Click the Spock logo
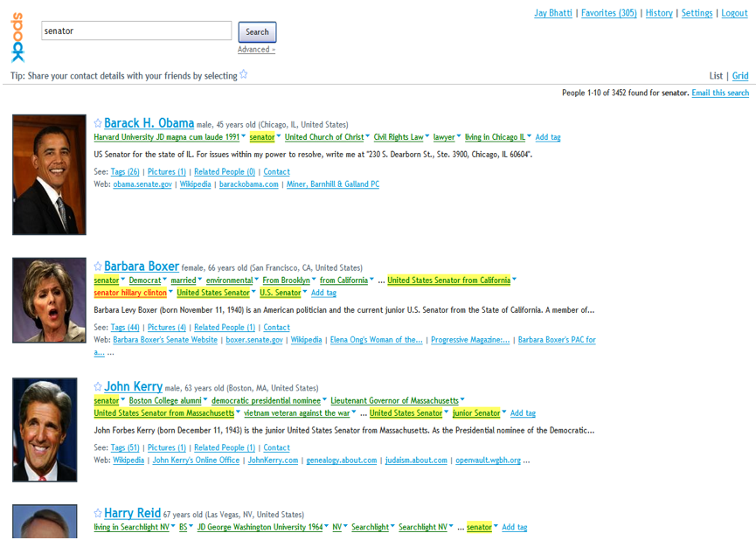The height and width of the screenshot is (554, 756). point(17,38)
